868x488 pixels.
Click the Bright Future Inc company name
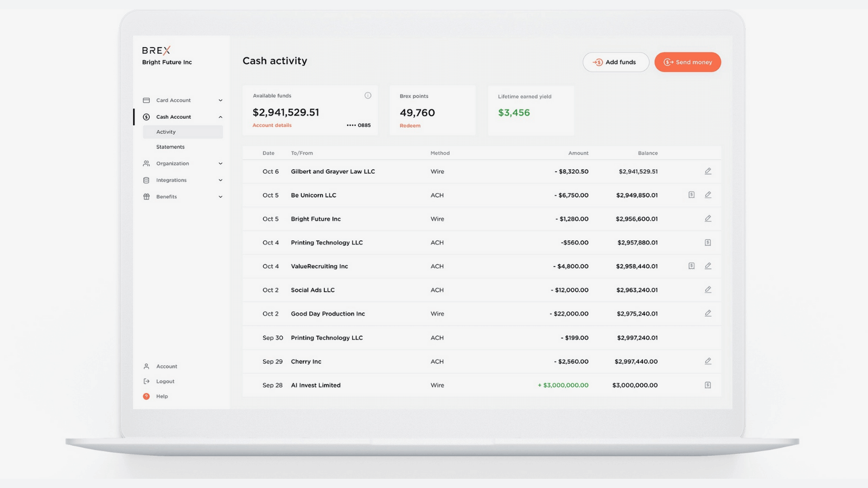(167, 62)
